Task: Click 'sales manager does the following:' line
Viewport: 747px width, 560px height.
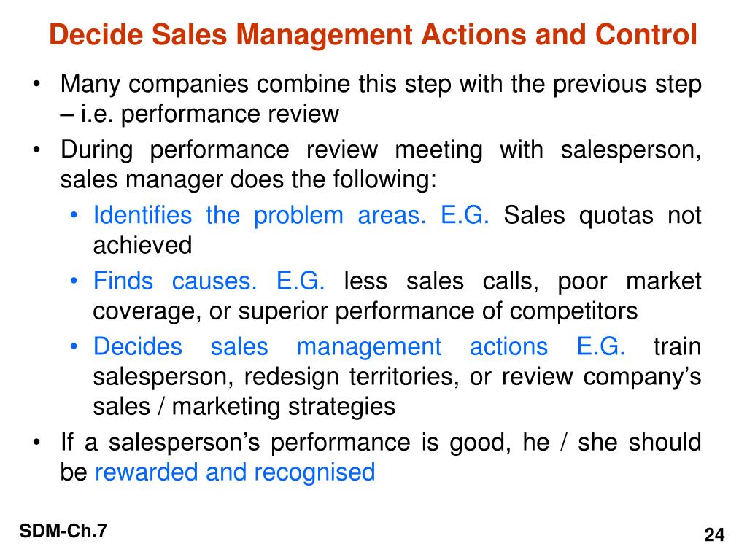Action: (249, 180)
